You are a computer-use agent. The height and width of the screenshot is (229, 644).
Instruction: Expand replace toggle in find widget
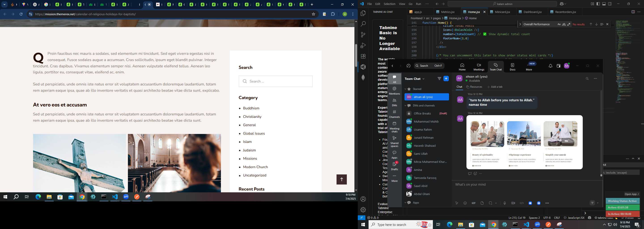click(520, 24)
